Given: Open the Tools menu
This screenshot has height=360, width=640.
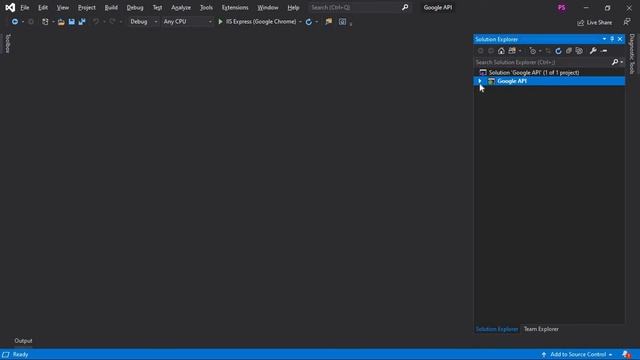Looking at the screenshot, I should coord(206,7).
